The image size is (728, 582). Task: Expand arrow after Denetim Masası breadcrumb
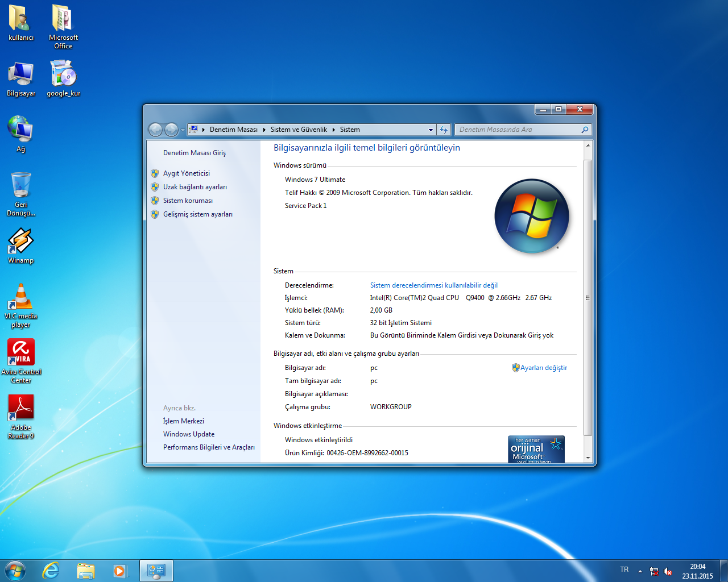pyautogui.click(x=264, y=130)
